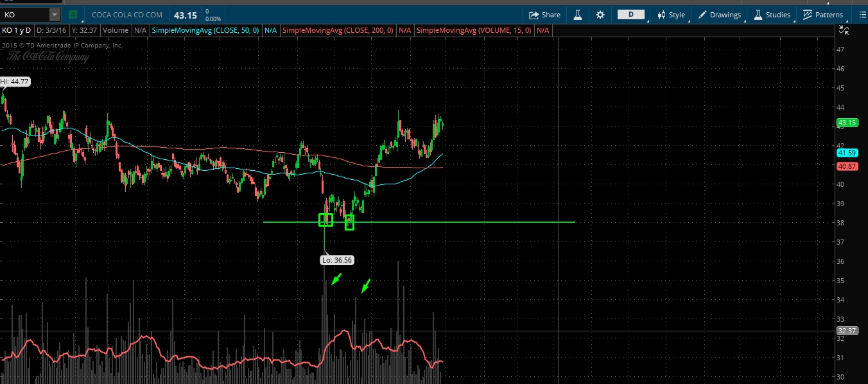This screenshot has height=384, width=868.
Task: Open the Drawings menu
Action: click(720, 15)
